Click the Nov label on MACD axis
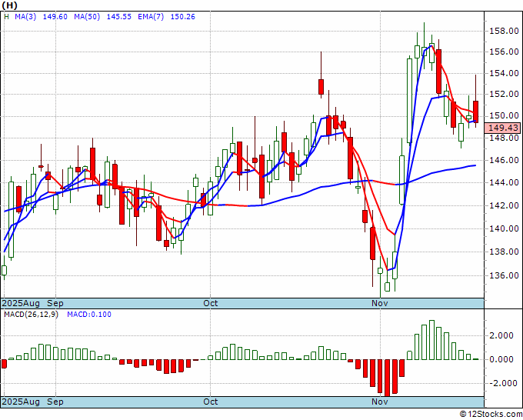The image size is (523, 420). pos(380,402)
